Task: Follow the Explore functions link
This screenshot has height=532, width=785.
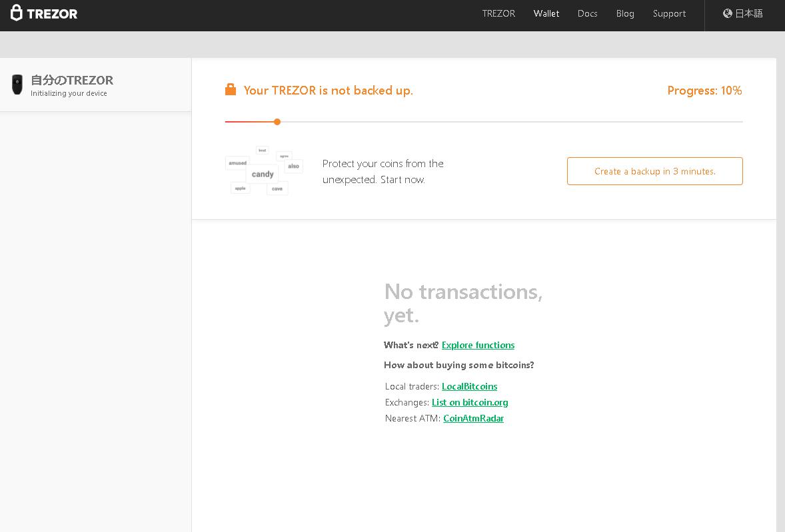Action: coord(478,345)
